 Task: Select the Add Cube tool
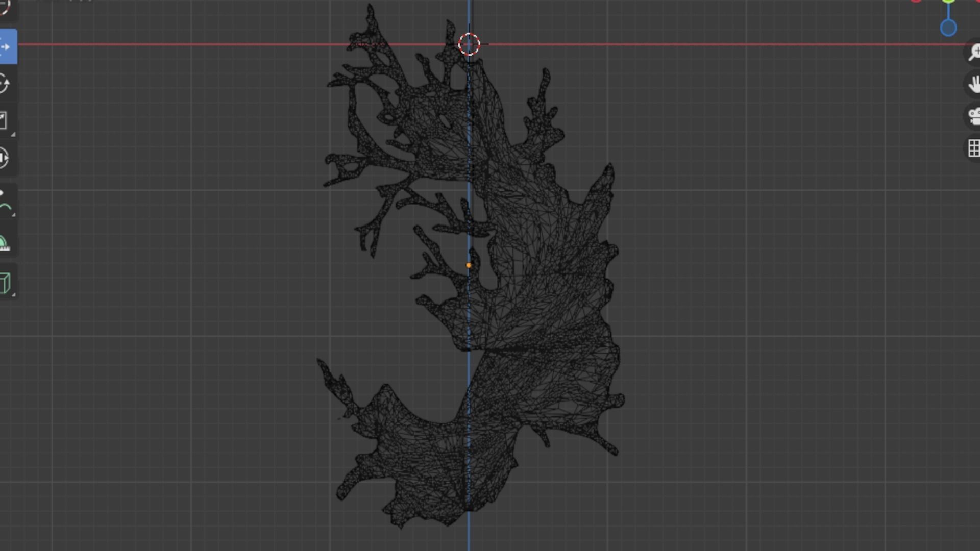5,283
